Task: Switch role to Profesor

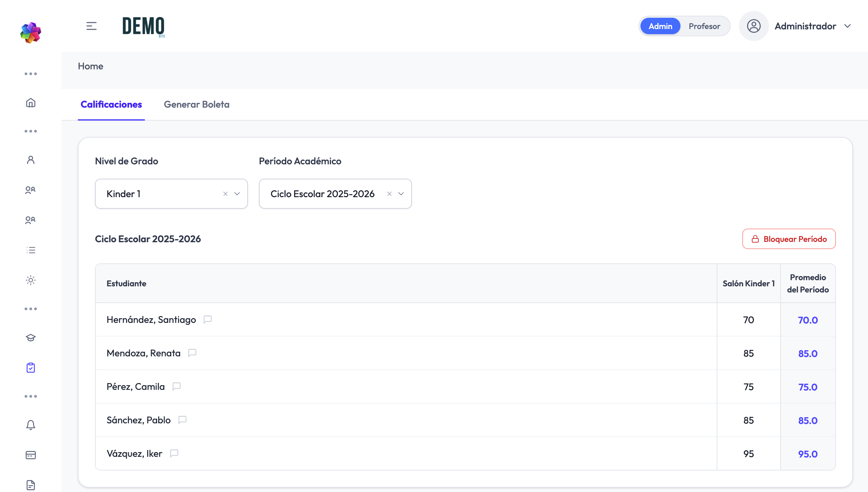Action: point(704,26)
